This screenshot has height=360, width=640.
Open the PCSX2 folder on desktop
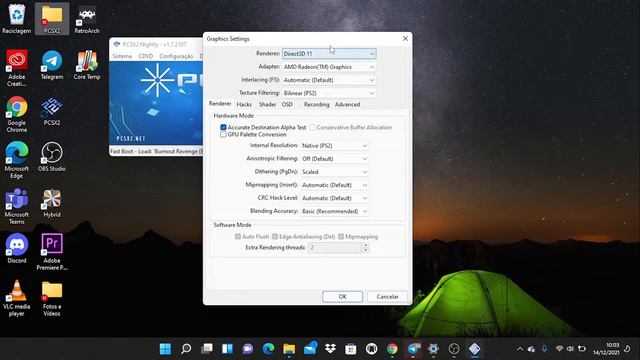click(x=52, y=19)
